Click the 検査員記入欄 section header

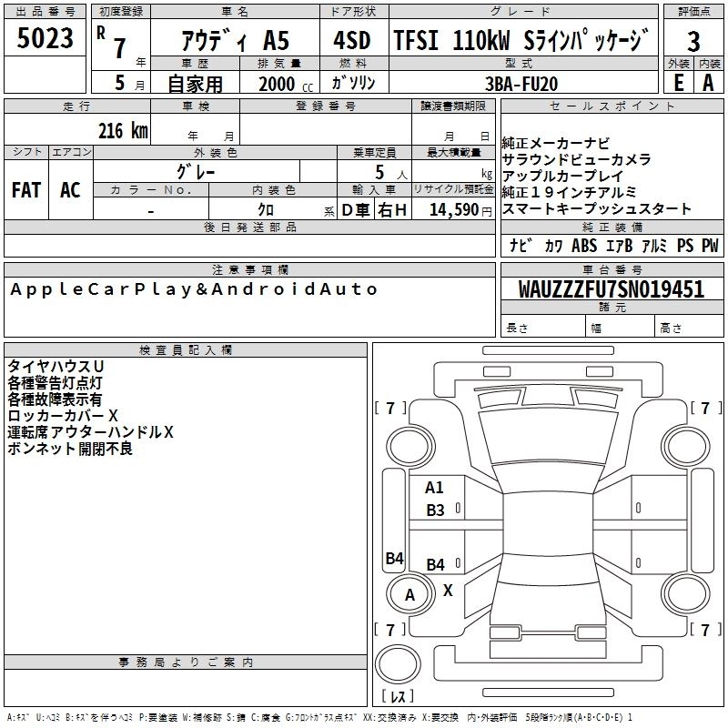tap(186, 349)
